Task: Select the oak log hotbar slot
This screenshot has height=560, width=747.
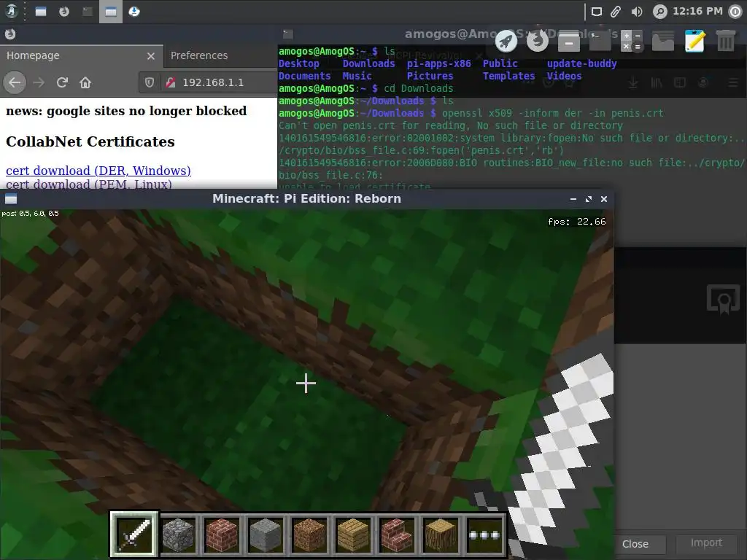Action: point(441,534)
